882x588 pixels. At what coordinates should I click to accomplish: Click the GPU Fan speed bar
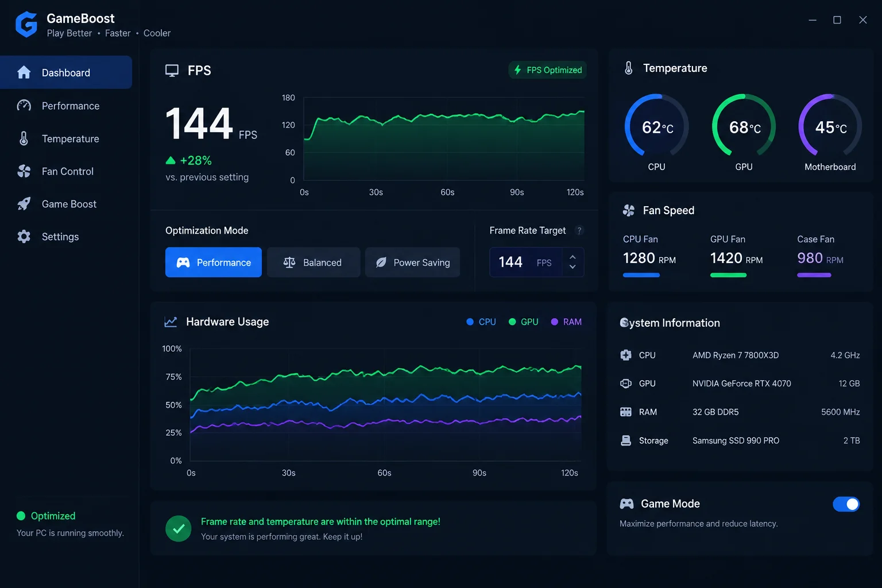[728, 275]
